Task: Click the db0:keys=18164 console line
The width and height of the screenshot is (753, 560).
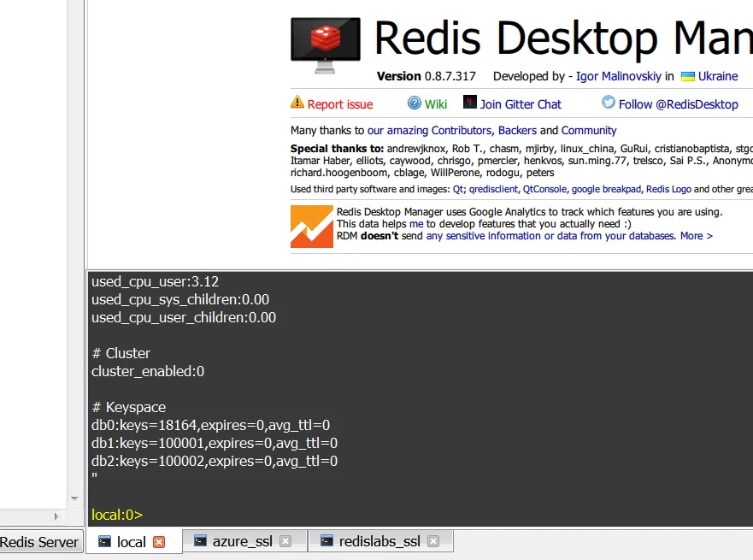Action: coord(211,426)
